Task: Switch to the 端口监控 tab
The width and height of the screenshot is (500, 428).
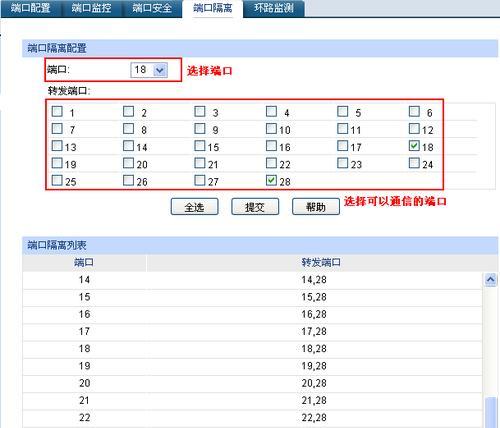Action: [91, 8]
